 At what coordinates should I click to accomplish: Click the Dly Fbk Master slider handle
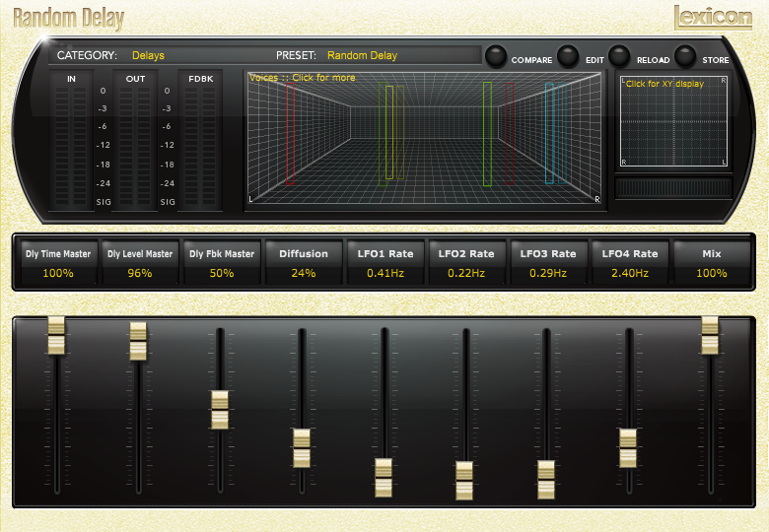(220, 410)
